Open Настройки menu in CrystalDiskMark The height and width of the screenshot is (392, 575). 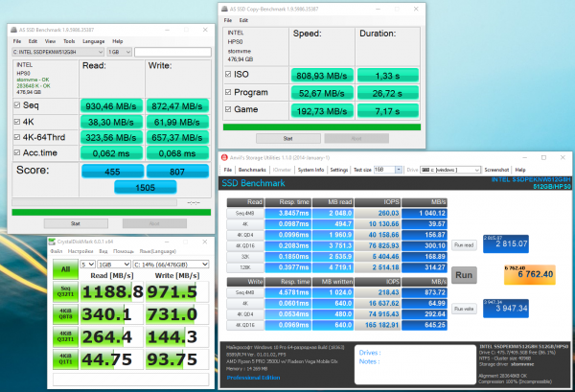coord(80,251)
